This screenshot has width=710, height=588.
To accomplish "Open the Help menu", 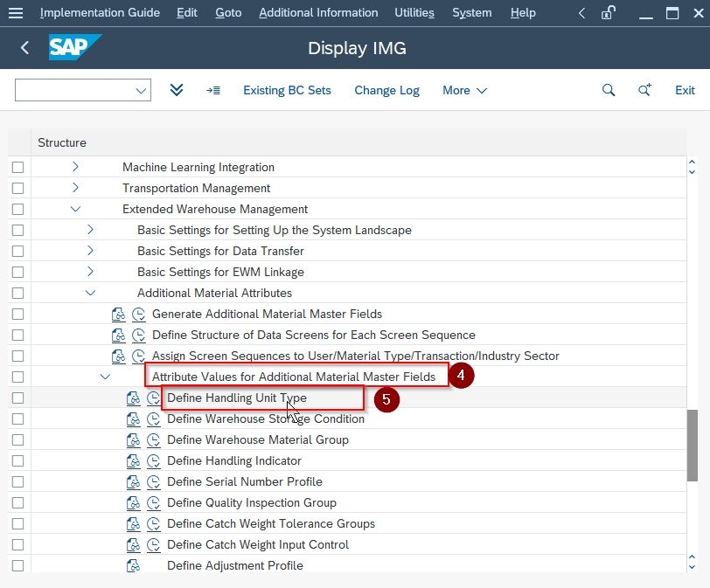I will (523, 12).
